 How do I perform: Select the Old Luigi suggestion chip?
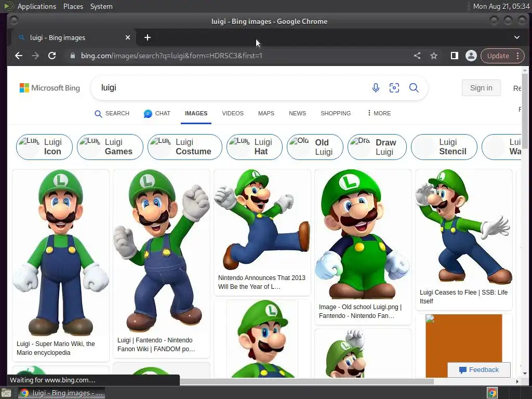pyautogui.click(x=315, y=147)
